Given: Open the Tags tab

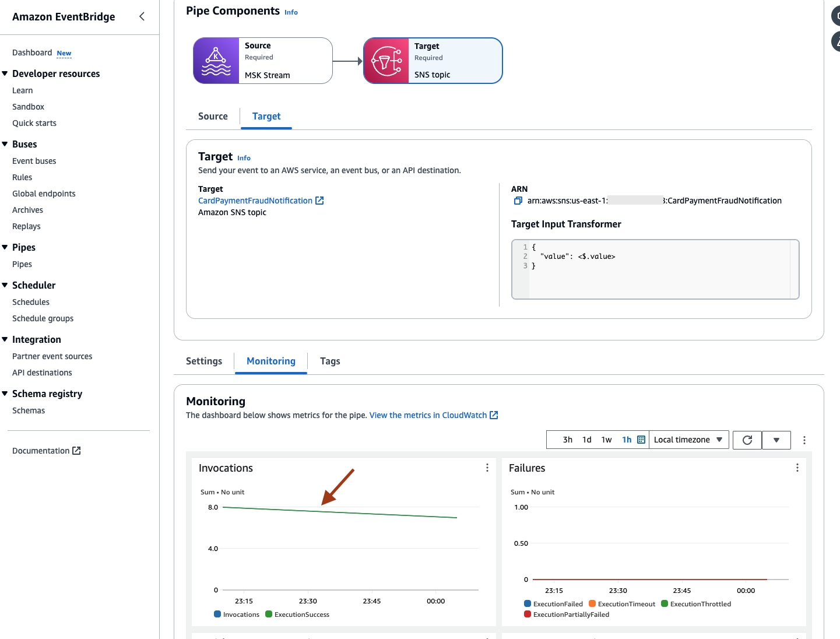Looking at the screenshot, I should point(330,361).
